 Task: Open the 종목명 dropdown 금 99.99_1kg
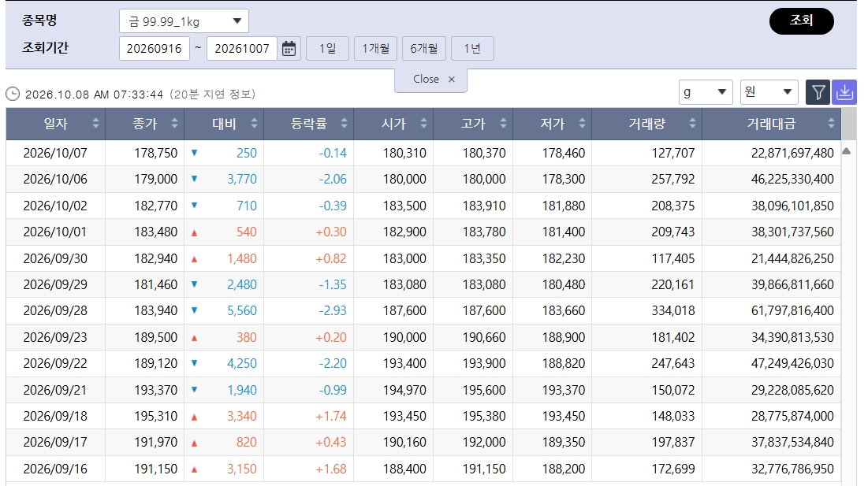[184, 21]
